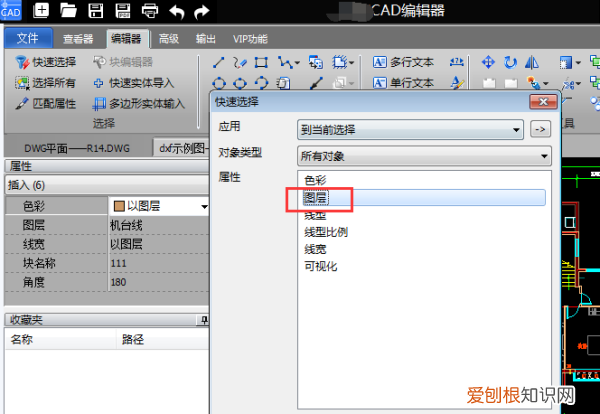Click 选择所有 in the ribbon
Viewport: 600px width, 414px height.
45,83
